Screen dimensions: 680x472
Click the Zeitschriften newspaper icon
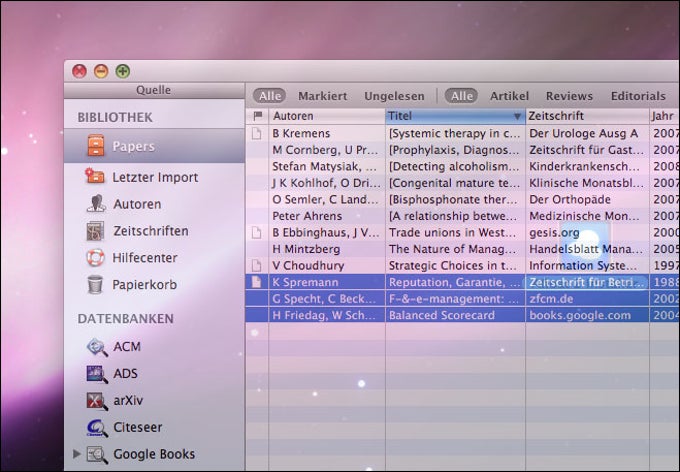pyautogui.click(x=95, y=231)
